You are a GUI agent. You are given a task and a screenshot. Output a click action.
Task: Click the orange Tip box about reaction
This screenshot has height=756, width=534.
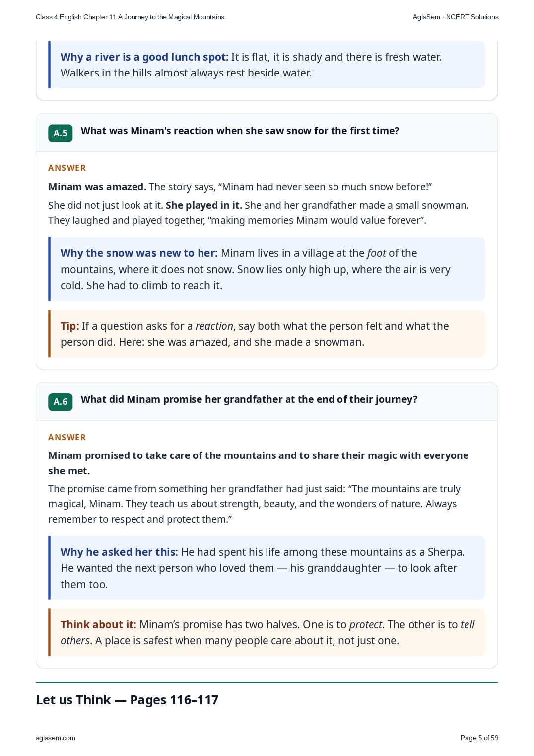(267, 334)
